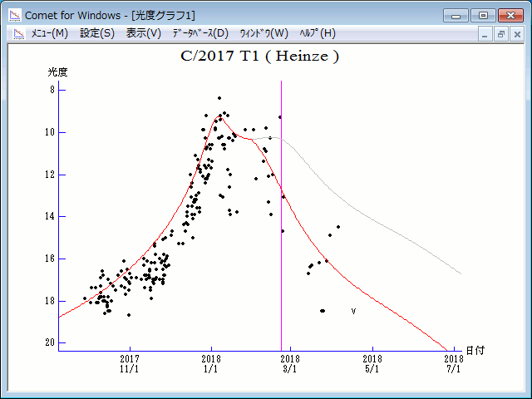Open the ウィンドウ(W) window menu
The height and width of the screenshot is (399, 532).
point(264,33)
